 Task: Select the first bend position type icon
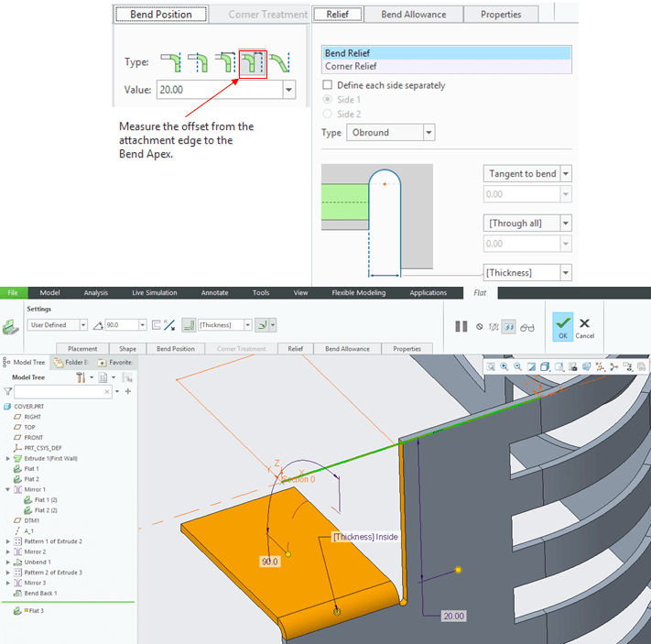170,62
